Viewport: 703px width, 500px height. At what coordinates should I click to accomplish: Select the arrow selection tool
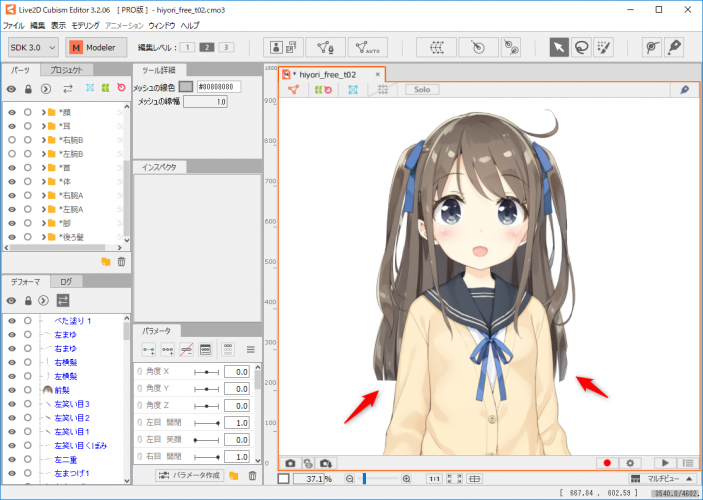558,46
